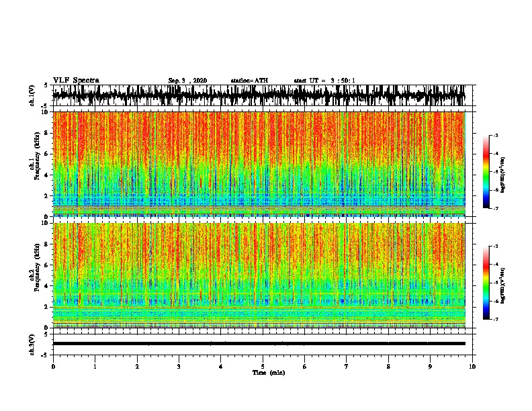Click time-axis tick label '7'
The image size is (532, 411).
click(347, 366)
